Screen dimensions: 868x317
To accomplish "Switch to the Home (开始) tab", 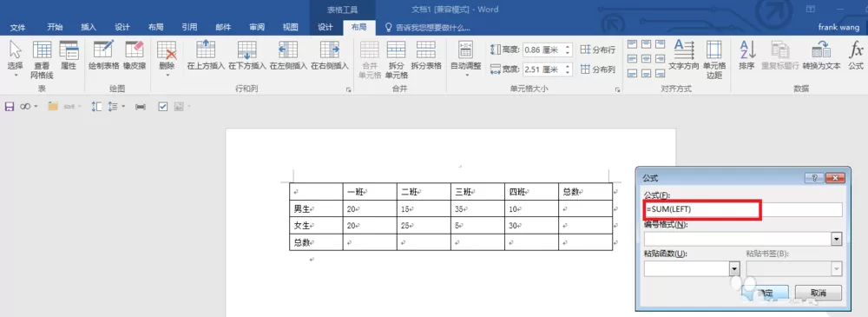I will (x=55, y=27).
